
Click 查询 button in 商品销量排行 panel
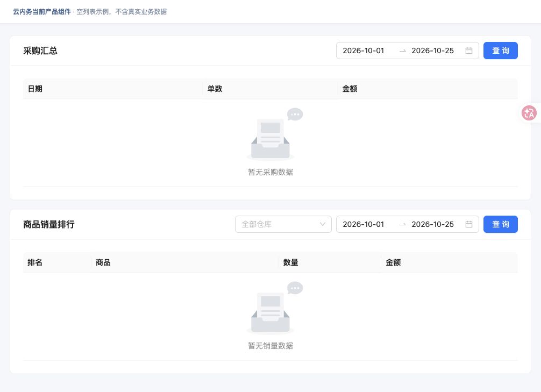pyautogui.click(x=500, y=224)
